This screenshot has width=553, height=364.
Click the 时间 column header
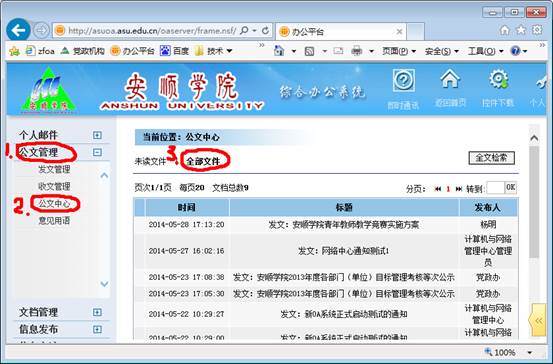pos(187,207)
